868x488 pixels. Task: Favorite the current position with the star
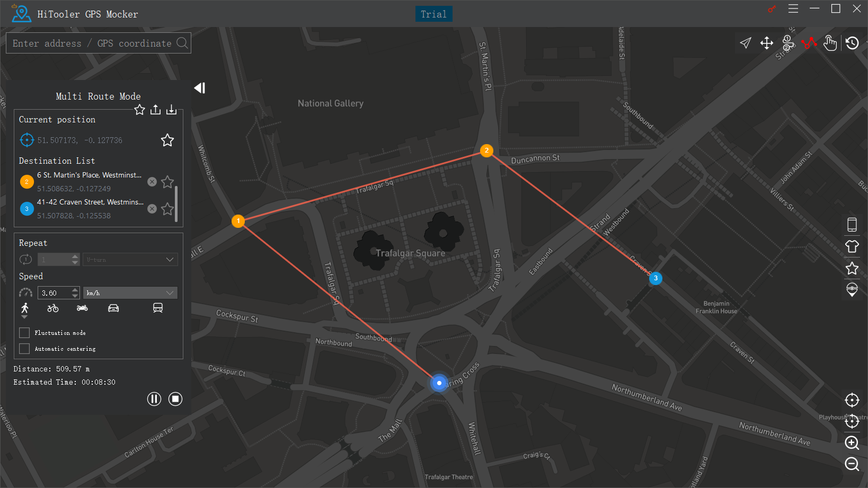[167, 140]
